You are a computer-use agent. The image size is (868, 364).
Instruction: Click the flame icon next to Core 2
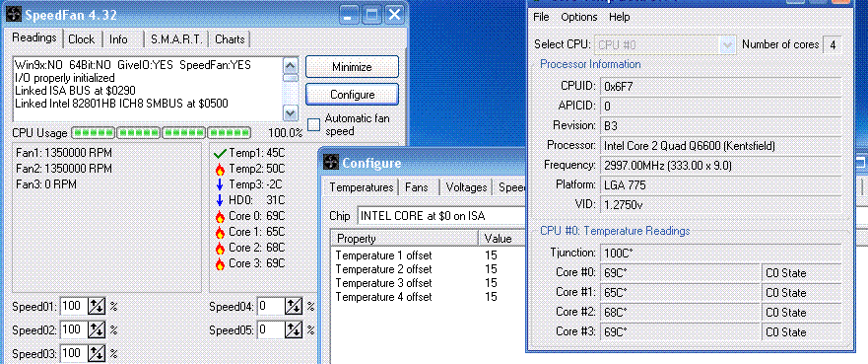click(x=220, y=249)
